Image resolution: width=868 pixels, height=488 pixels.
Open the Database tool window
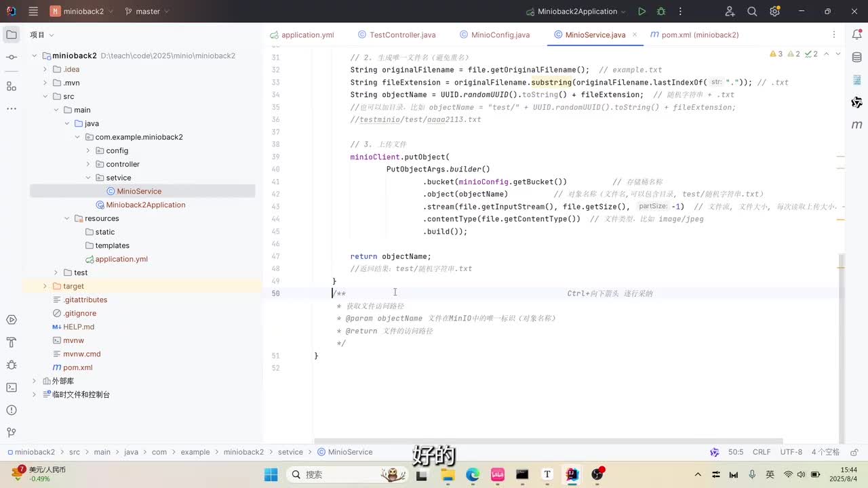pyautogui.click(x=857, y=58)
